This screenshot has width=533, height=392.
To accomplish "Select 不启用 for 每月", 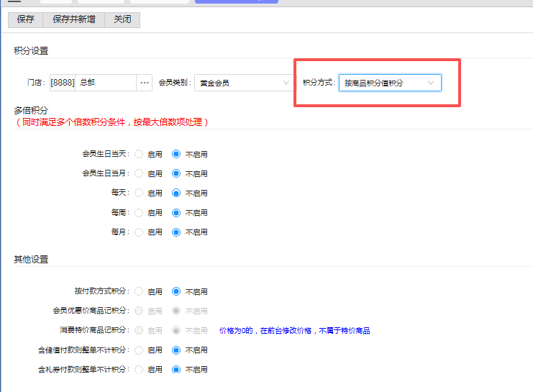I will [176, 232].
